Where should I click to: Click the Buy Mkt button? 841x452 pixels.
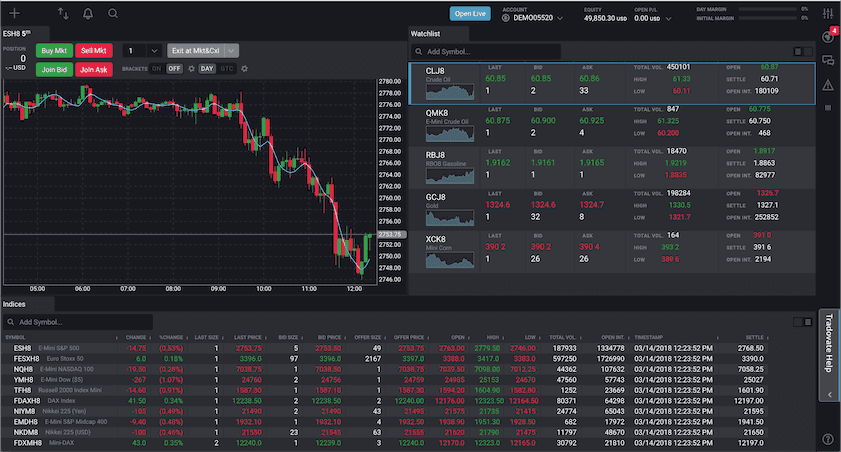[54, 50]
